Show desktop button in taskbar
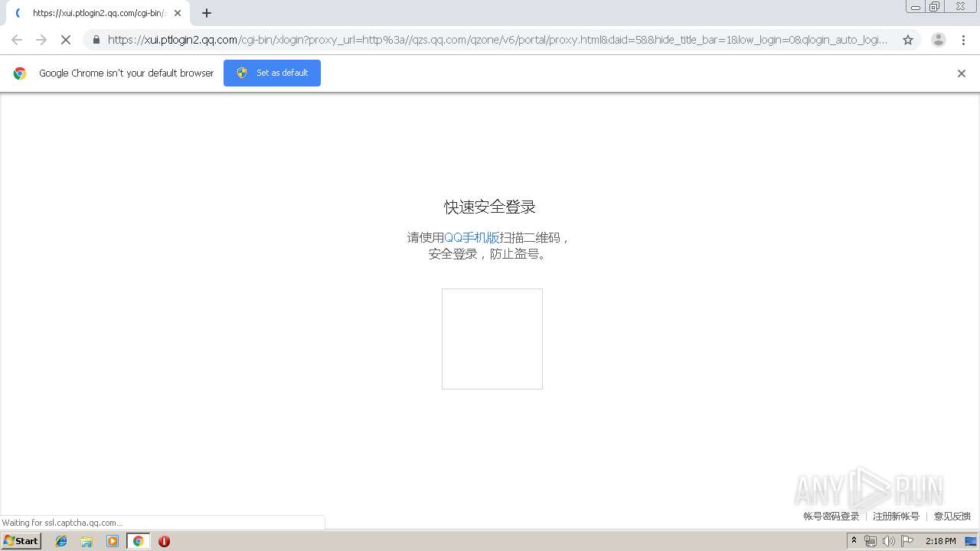Screen dimensions: 980x551 tap(972, 541)
